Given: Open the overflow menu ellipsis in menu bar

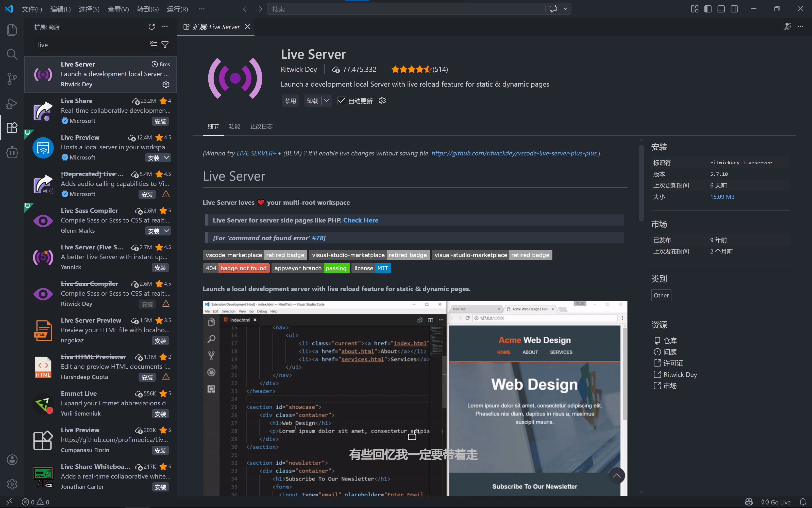Looking at the screenshot, I should [x=202, y=9].
